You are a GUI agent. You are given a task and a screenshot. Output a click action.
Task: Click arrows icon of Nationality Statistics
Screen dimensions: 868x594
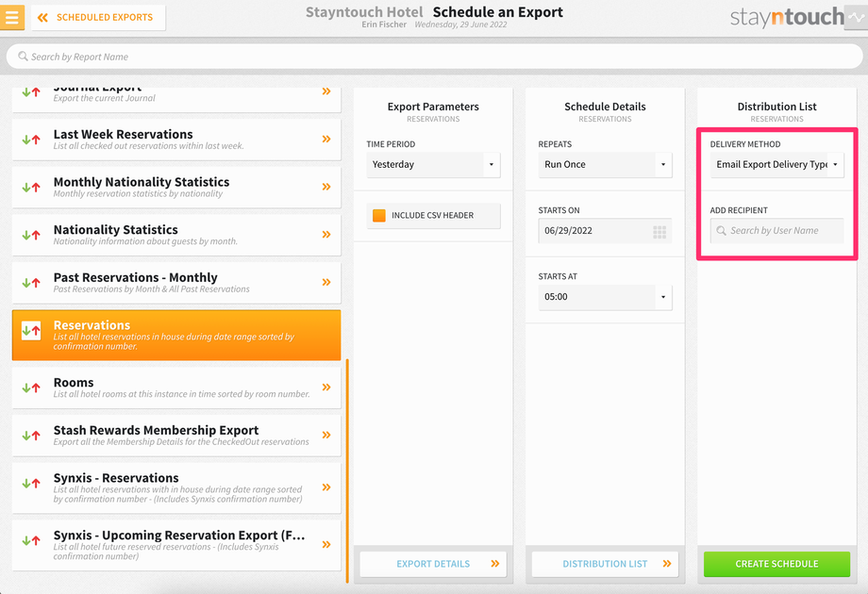(31, 235)
